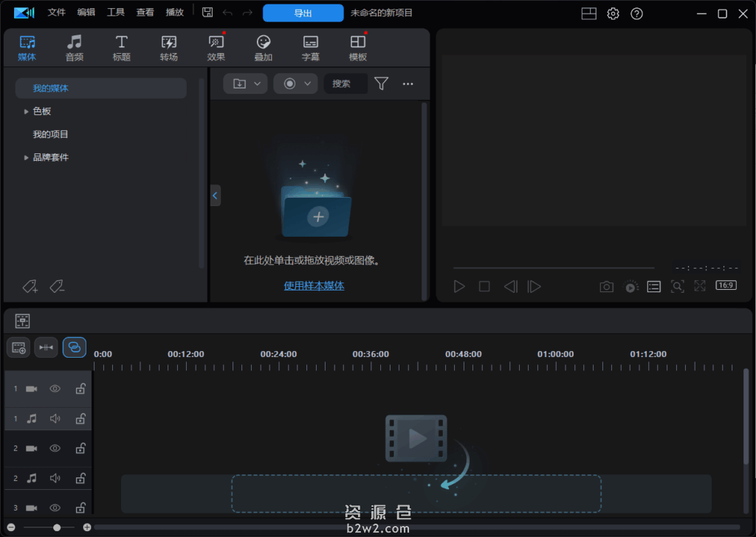Open the import media dropdown arrow
This screenshot has height=537, width=756.
tap(257, 83)
